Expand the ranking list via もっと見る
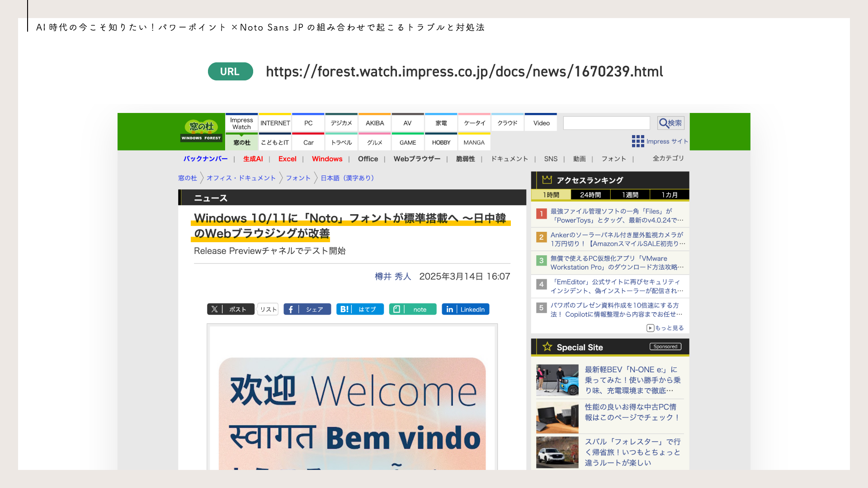The height and width of the screenshot is (488, 868). [x=670, y=328]
